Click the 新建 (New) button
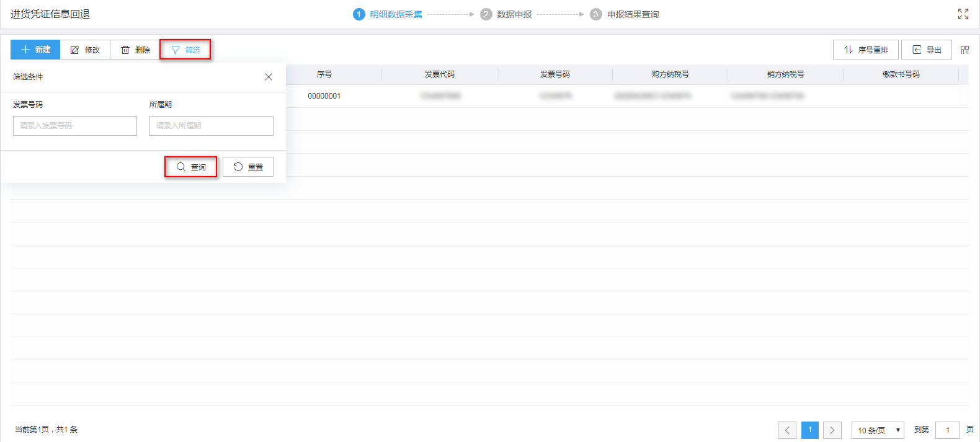Viewport: 980px width, 442px height. (x=35, y=50)
